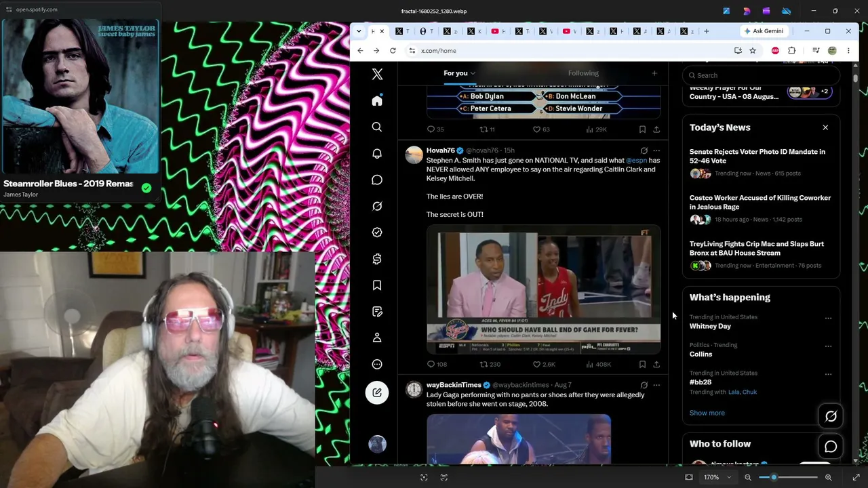Bookmark the Hovah76 post
The height and width of the screenshot is (488, 868).
point(642,365)
